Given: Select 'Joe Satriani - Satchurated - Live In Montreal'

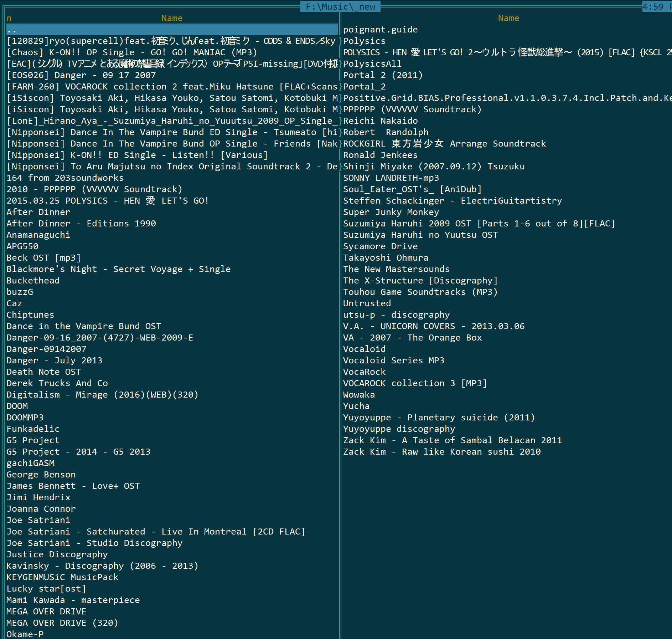Looking at the screenshot, I should point(156,532).
